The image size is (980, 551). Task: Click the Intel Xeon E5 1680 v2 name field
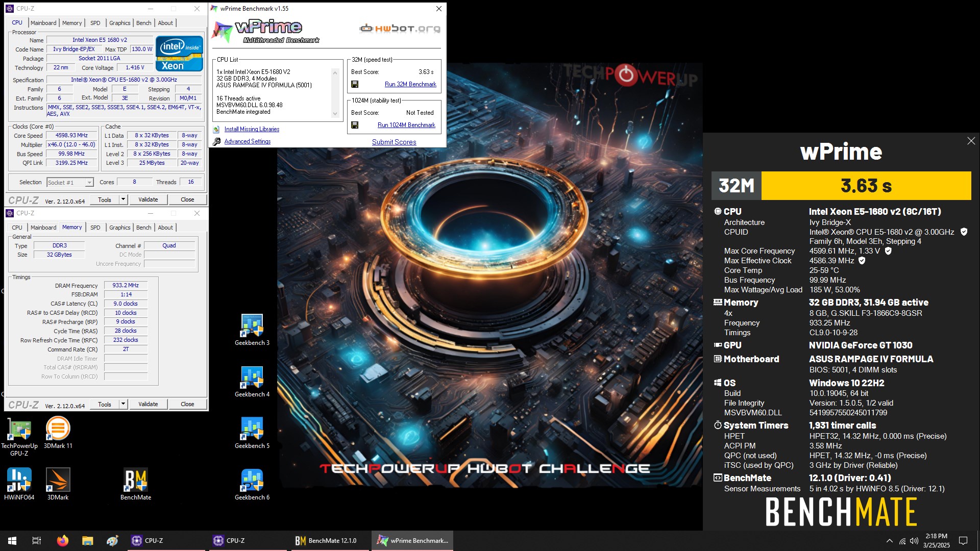click(x=100, y=40)
